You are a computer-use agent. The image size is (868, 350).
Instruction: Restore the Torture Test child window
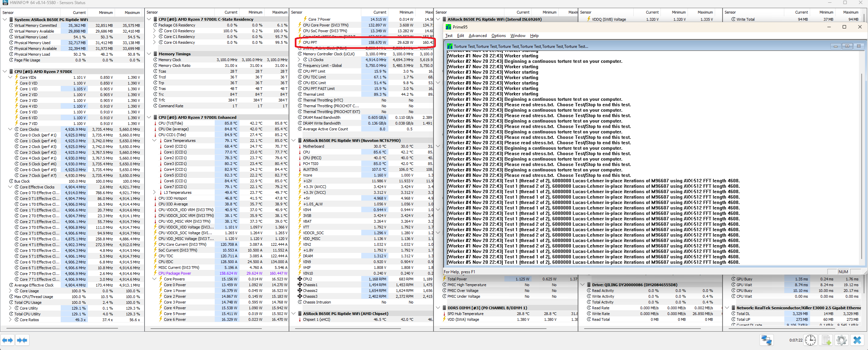(847, 46)
